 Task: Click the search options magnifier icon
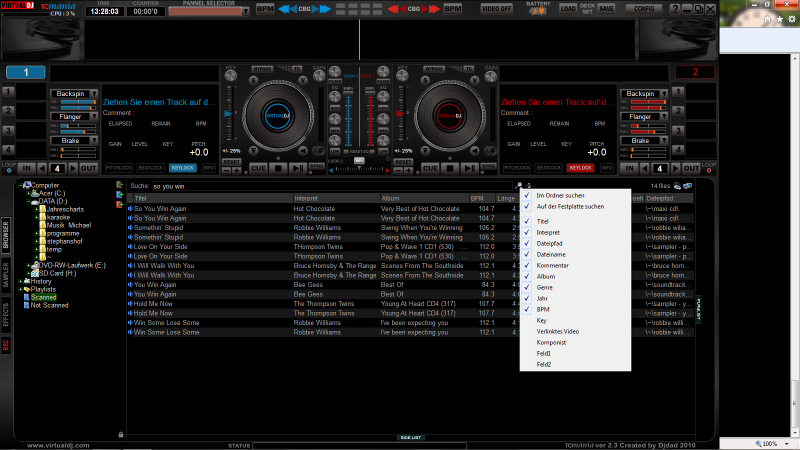(x=519, y=186)
